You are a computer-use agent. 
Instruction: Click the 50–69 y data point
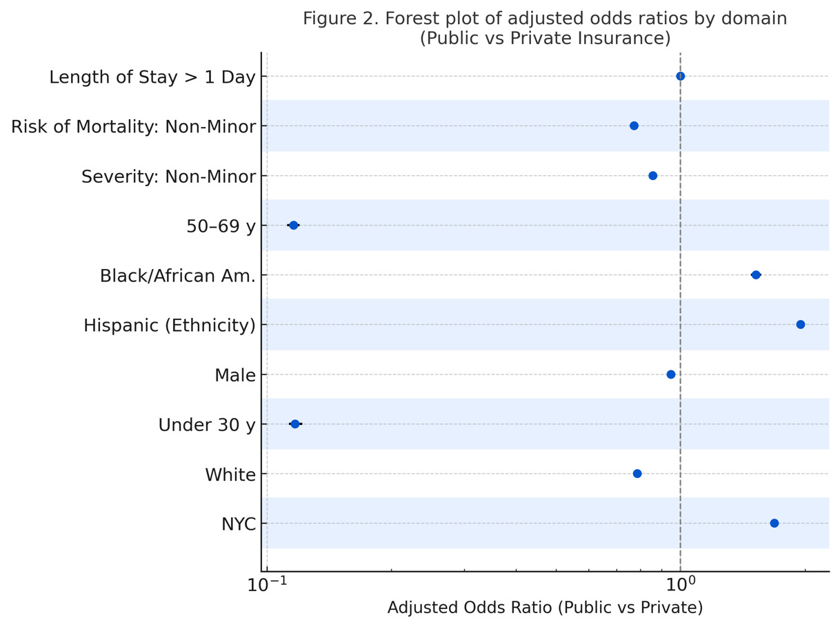(x=293, y=226)
